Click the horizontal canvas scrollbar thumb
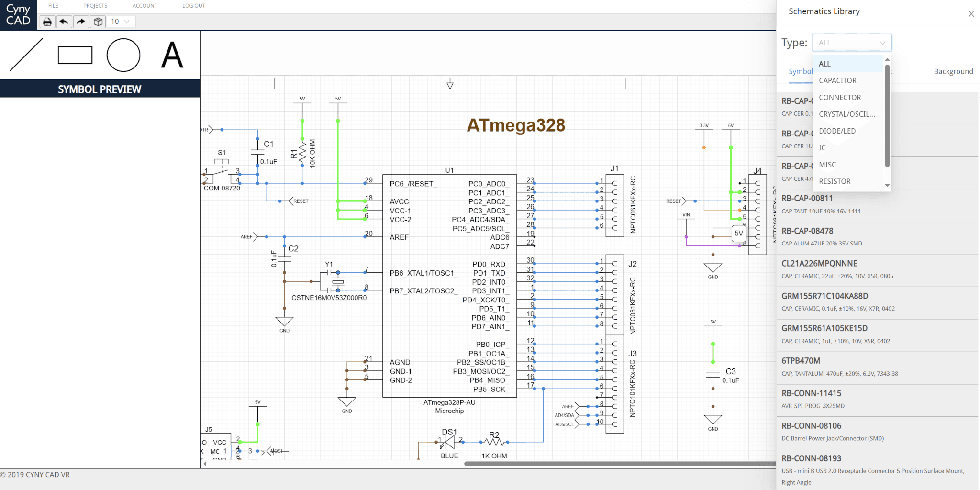980x490 pixels. (620, 463)
